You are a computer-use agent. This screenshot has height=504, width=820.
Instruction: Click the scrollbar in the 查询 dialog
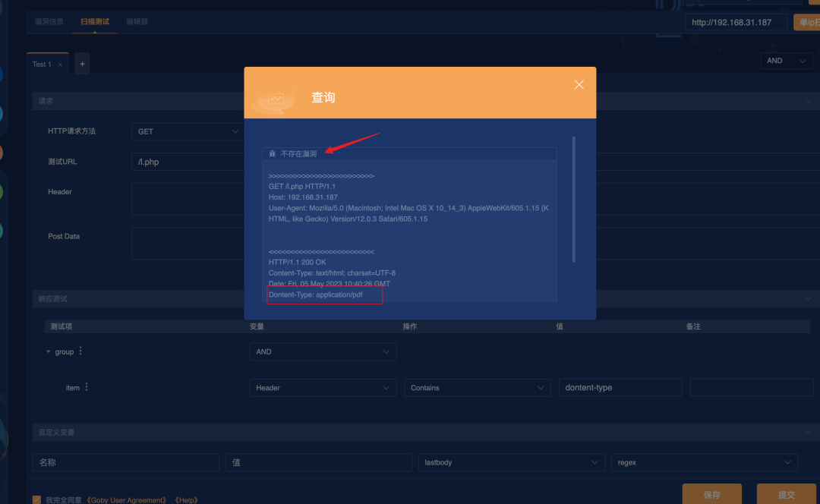coord(573,199)
